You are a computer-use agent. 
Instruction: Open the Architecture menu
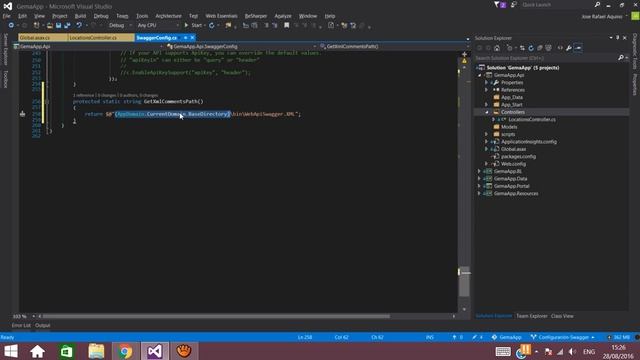pyautogui.click(x=168, y=16)
